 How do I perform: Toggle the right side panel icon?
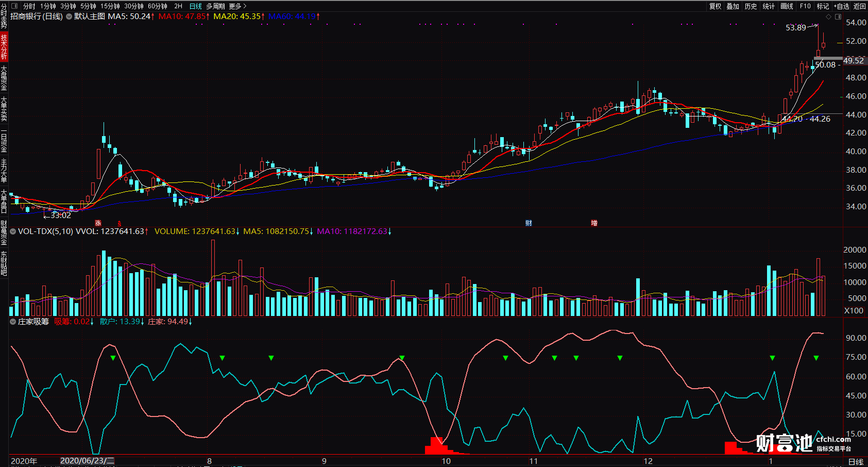(838, 16)
